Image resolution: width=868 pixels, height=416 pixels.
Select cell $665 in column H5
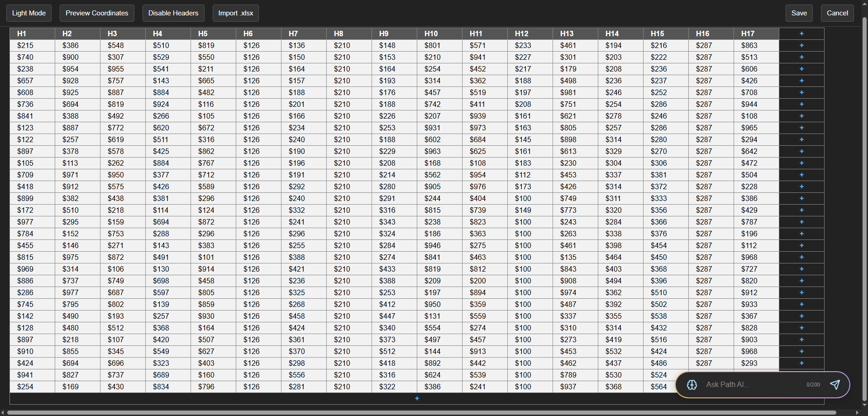(x=214, y=81)
